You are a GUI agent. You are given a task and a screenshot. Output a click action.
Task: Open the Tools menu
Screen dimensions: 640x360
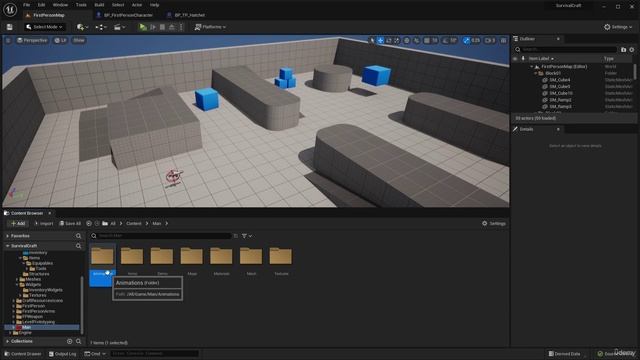(x=81, y=5)
